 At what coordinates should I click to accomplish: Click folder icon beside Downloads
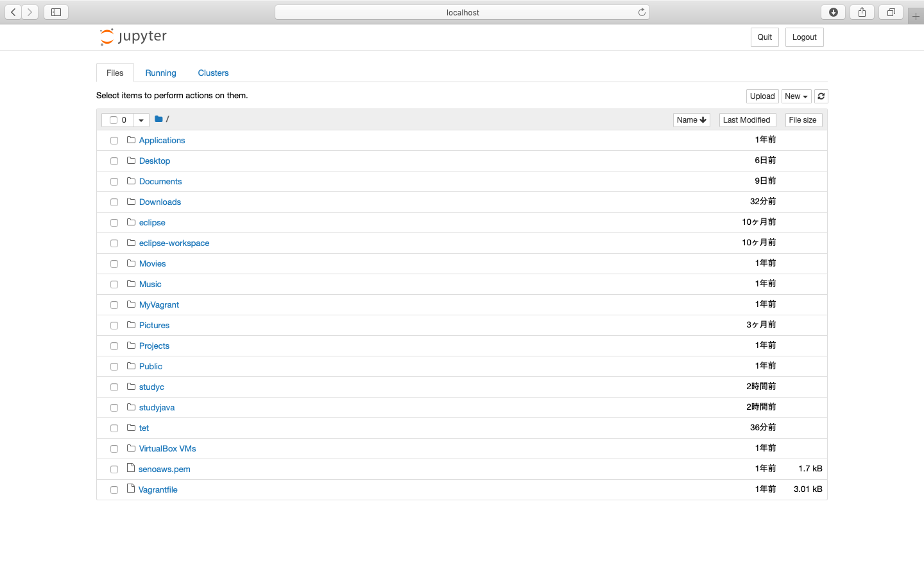click(x=131, y=202)
